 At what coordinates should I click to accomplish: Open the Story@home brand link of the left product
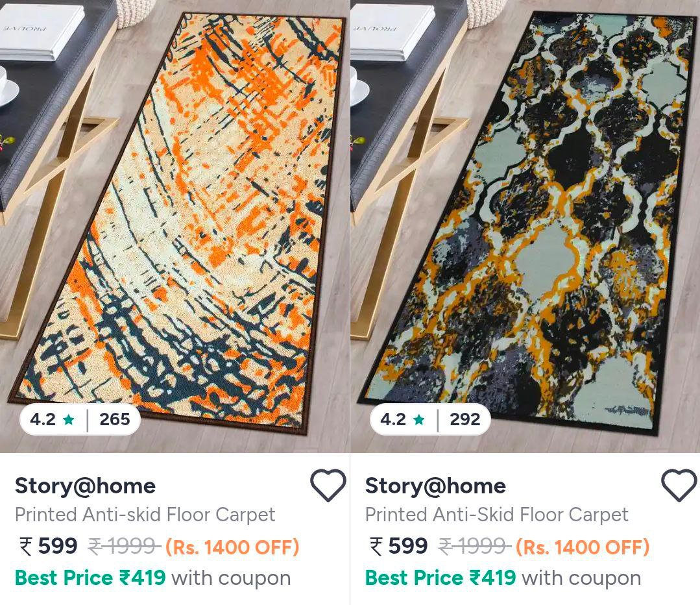point(85,486)
